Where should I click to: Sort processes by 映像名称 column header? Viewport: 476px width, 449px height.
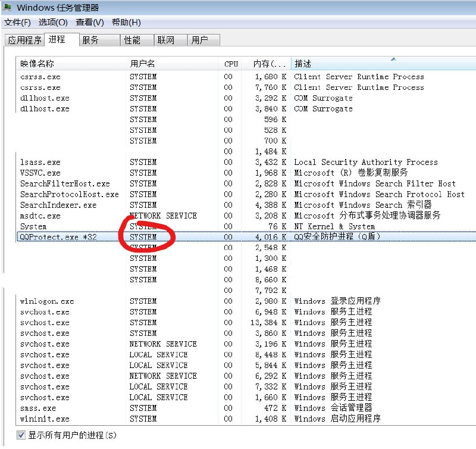[37, 64]
